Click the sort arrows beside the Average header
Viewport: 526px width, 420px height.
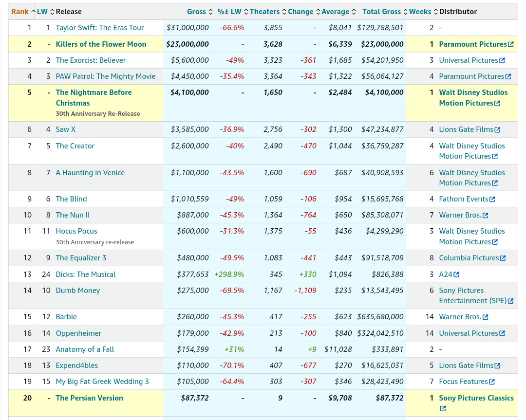[354, 12]
